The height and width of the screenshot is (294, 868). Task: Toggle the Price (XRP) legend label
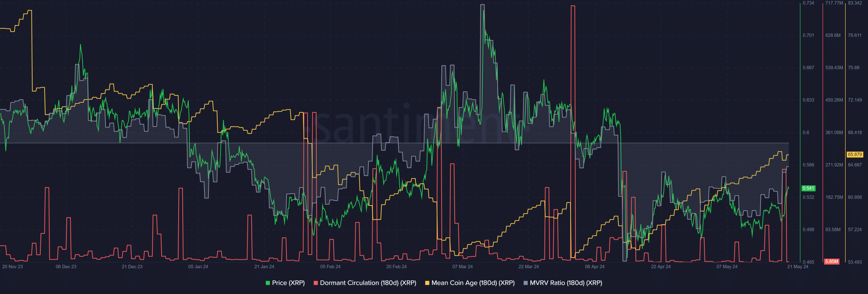(288, 283)
